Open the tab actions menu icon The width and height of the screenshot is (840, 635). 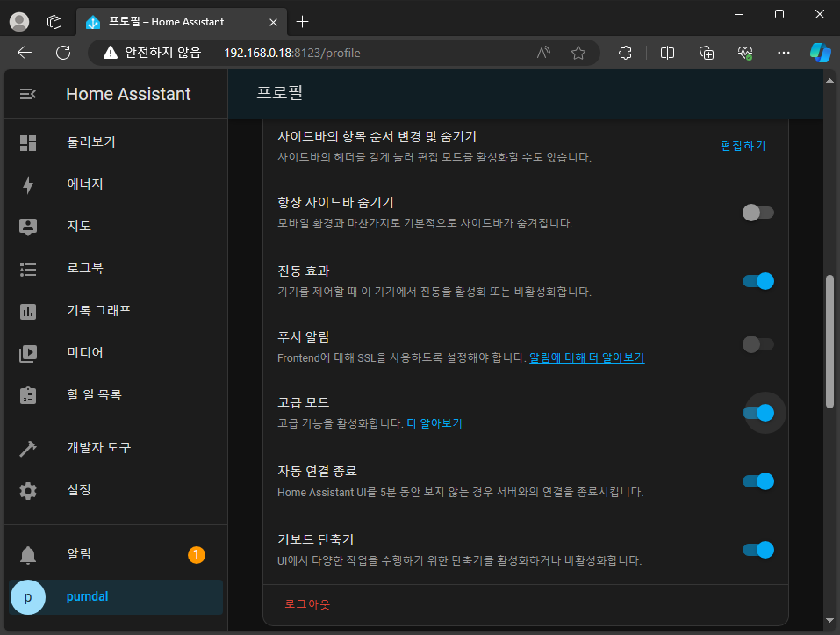click(x=54, y=22)
